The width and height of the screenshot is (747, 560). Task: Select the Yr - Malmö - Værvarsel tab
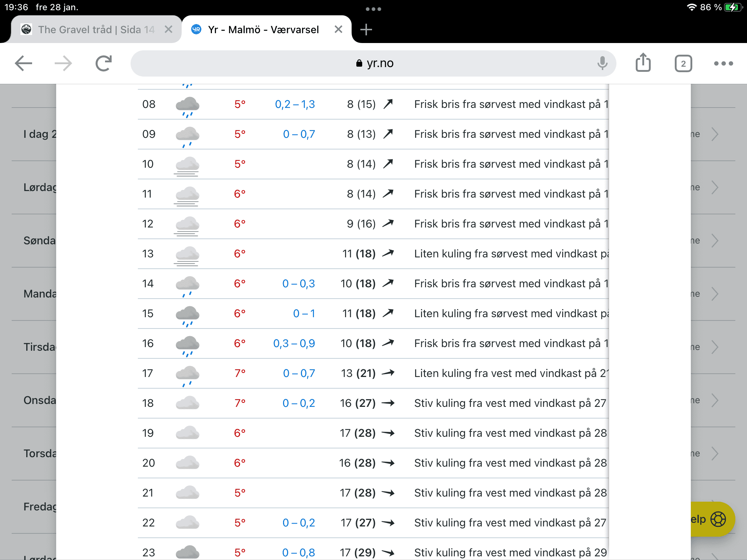263,30
